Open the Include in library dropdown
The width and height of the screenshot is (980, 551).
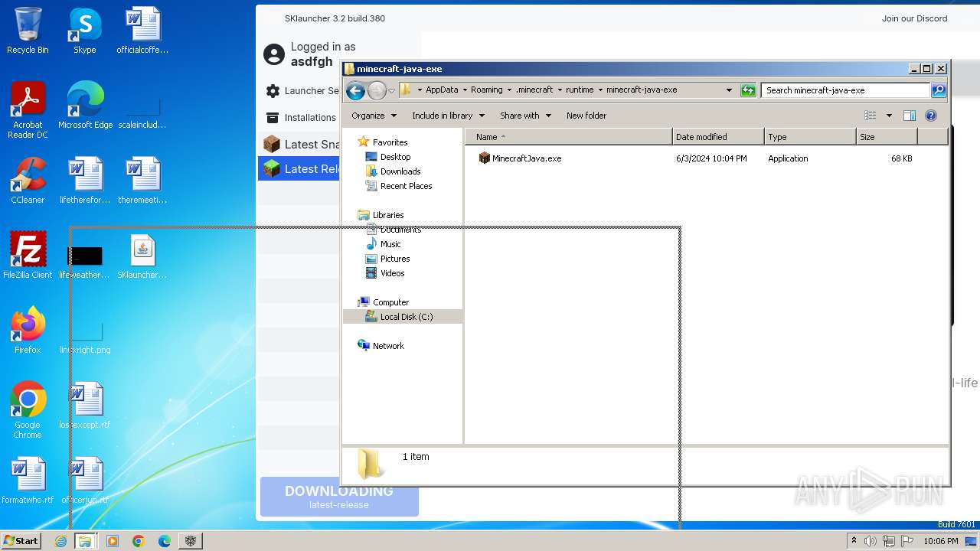point(448,116)
